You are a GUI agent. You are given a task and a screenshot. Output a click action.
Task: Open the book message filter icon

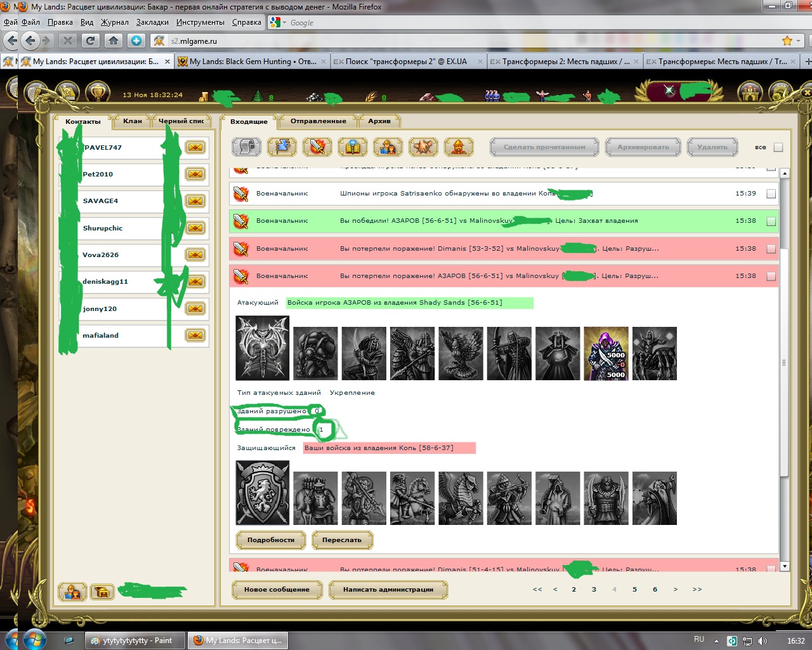coord(353,147)
